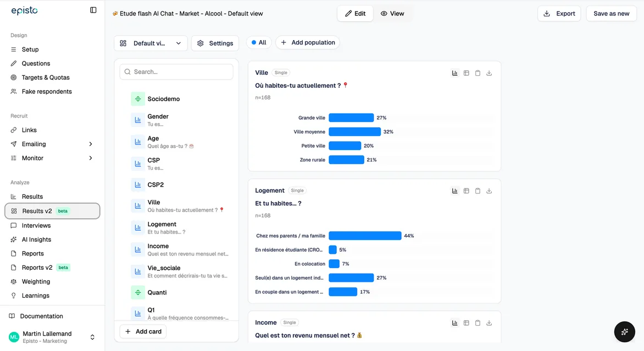
Task: Click the Quanti section icon
Action: pyautogui.click(x=138, y=292)
